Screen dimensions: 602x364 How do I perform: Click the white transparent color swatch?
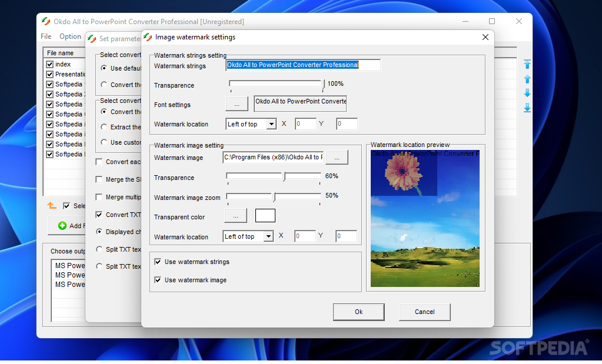[265, 216]
